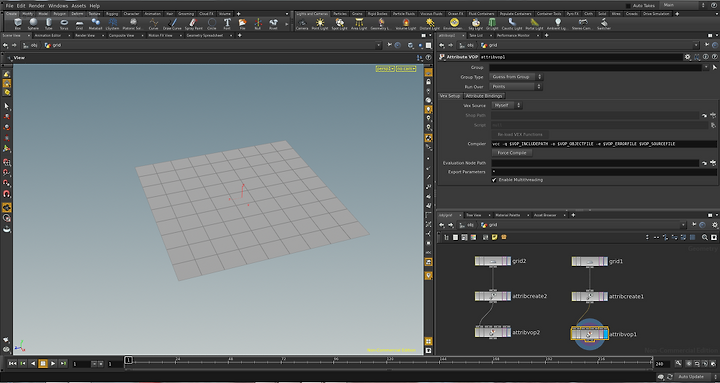Open the Vex Source dropdown
This screenshot has height=383, width=720.
(x=507, y=105)
